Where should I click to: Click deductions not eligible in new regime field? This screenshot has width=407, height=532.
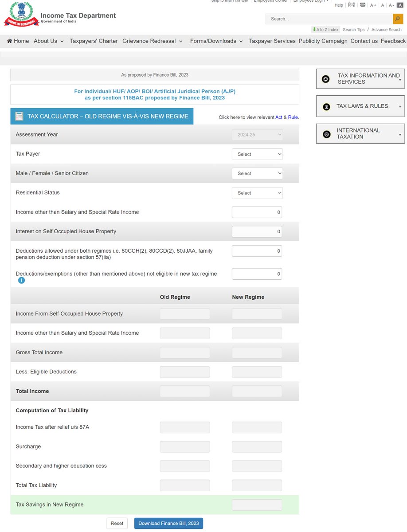[x=257, y=274]
